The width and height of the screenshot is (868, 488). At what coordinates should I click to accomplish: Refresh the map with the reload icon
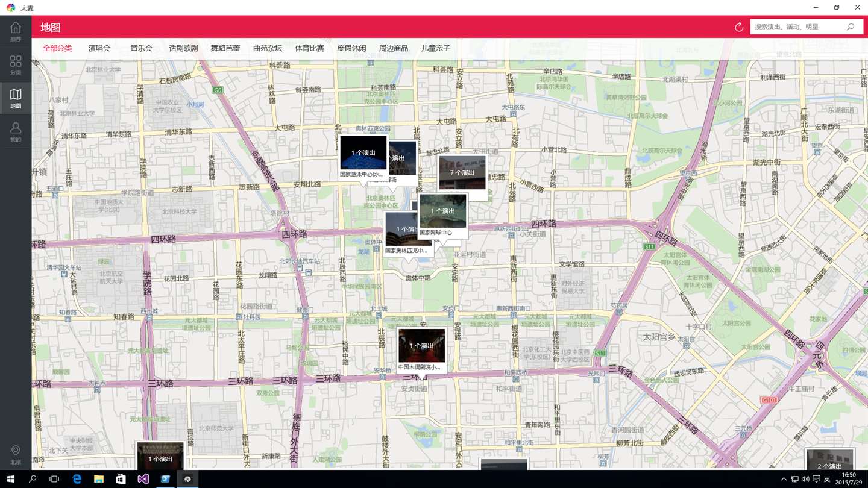click(x=739, y=27)
